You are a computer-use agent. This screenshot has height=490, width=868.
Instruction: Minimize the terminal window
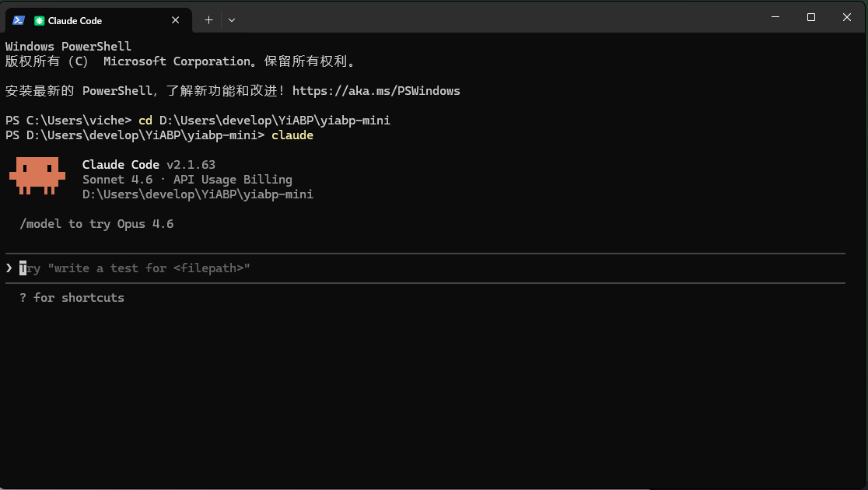point(775,17)
